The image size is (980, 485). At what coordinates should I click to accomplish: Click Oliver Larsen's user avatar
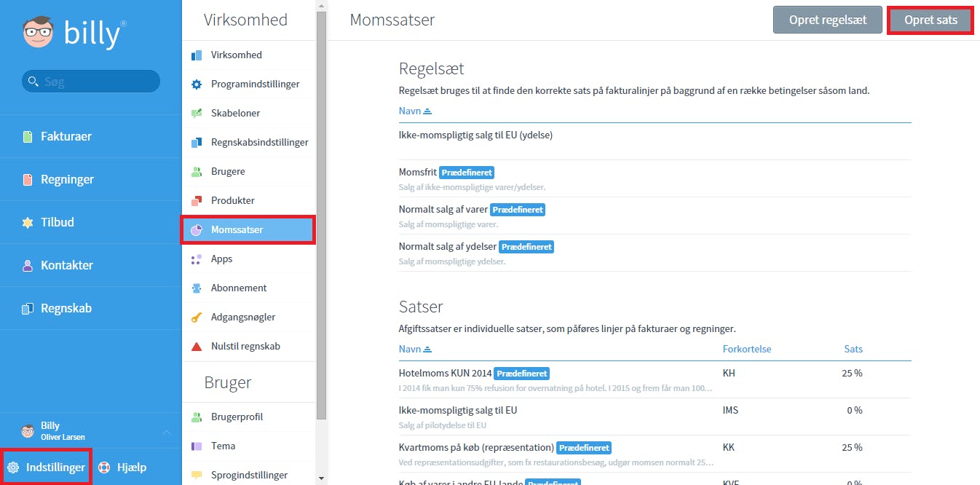point(28,431)
